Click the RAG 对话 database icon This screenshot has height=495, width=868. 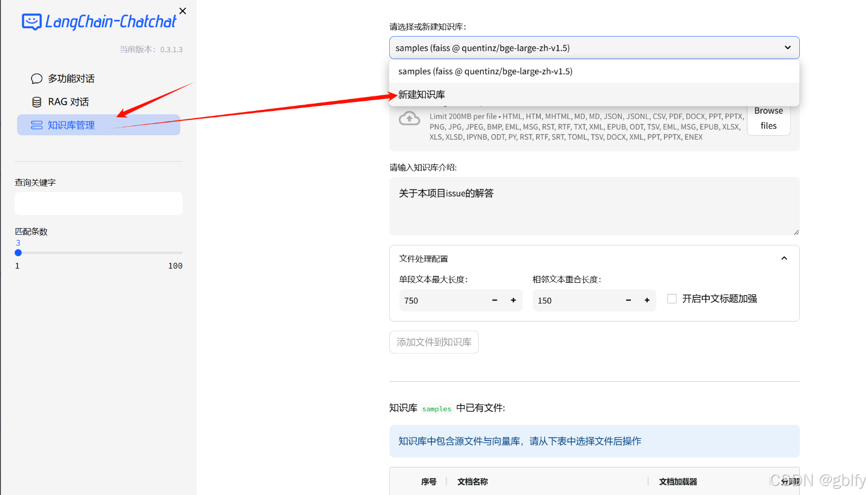[35, 101]
